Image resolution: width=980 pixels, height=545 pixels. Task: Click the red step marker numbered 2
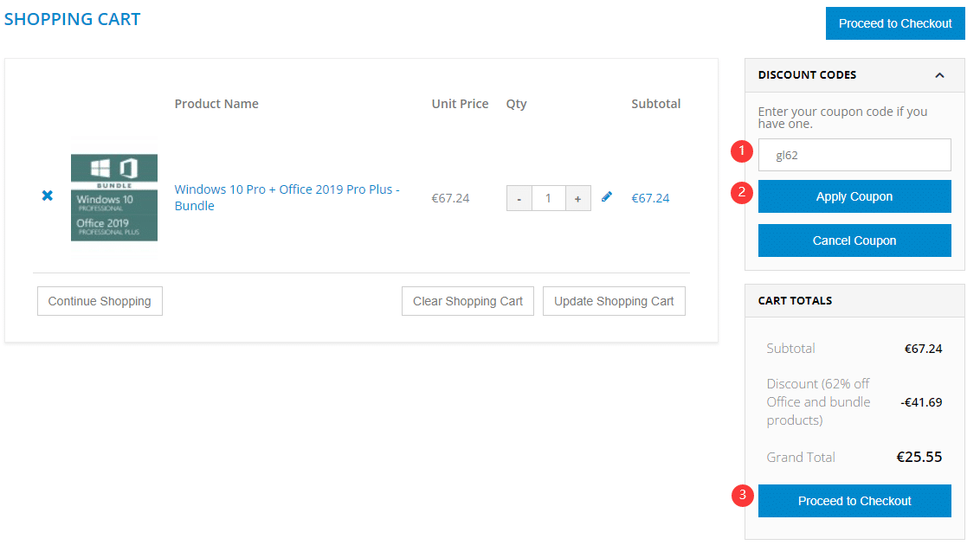click(x=741, y=193)
